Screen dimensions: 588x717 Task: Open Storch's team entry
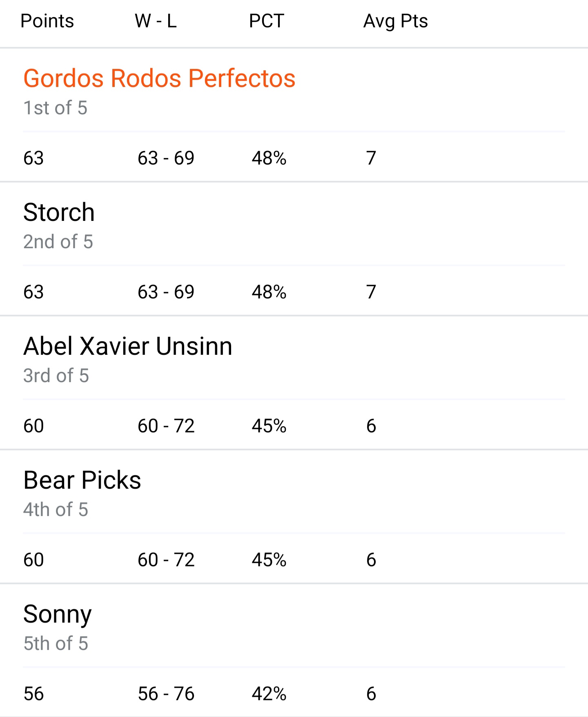coord(59,212)
